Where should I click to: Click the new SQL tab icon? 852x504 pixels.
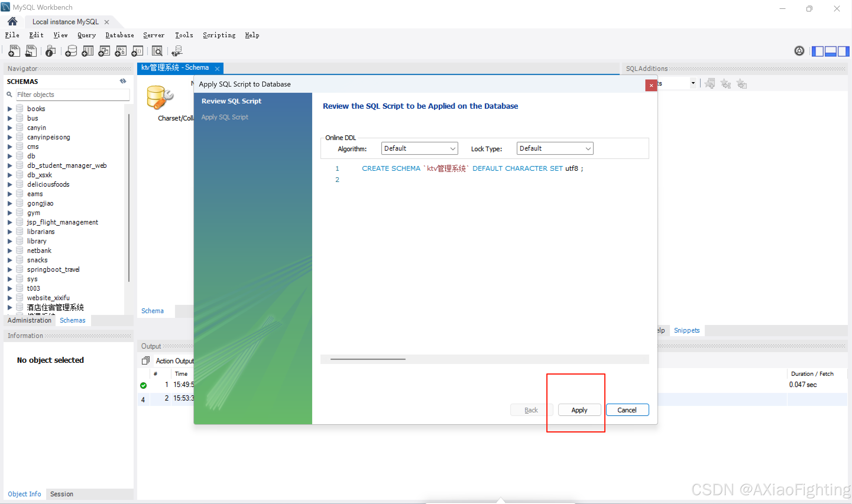point(14,51)
